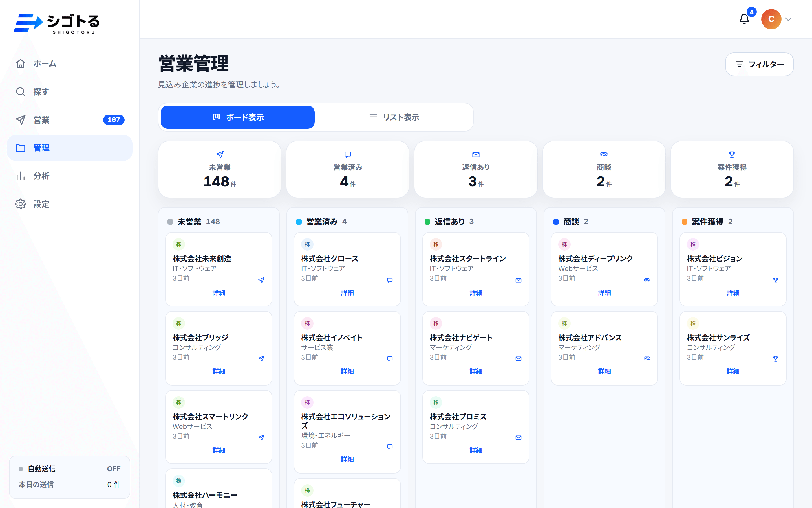Click chat icon on 株式会社グロース card
Image resolution: width=812 pixels, height=508 pixels.
[x=390, y=280]
